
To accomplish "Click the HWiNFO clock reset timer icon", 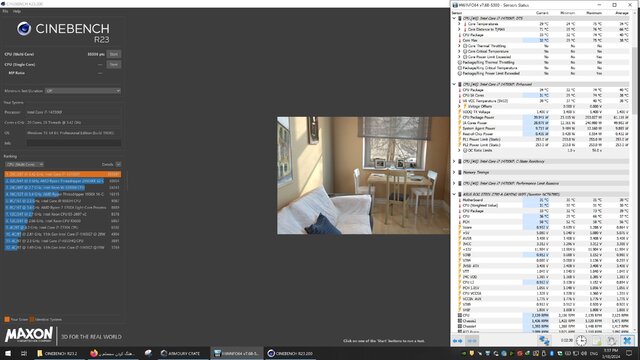I will [x=581, y=340].
